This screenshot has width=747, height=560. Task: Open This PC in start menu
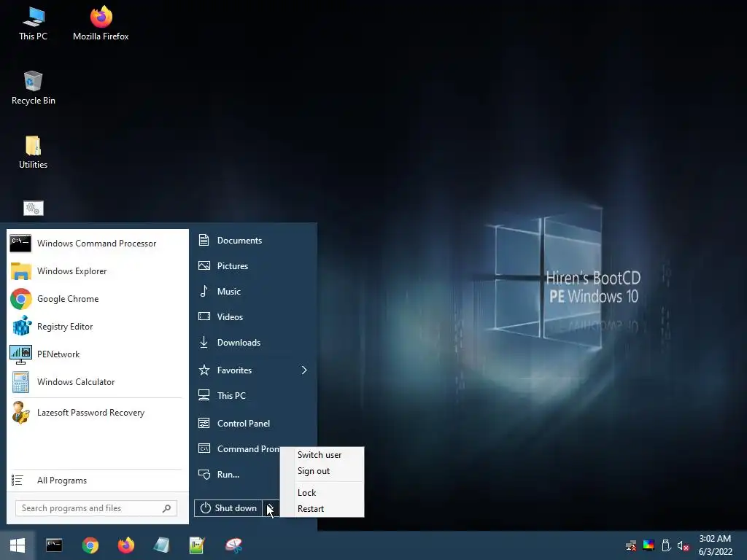pyautogui.click(x=253, y=396)
